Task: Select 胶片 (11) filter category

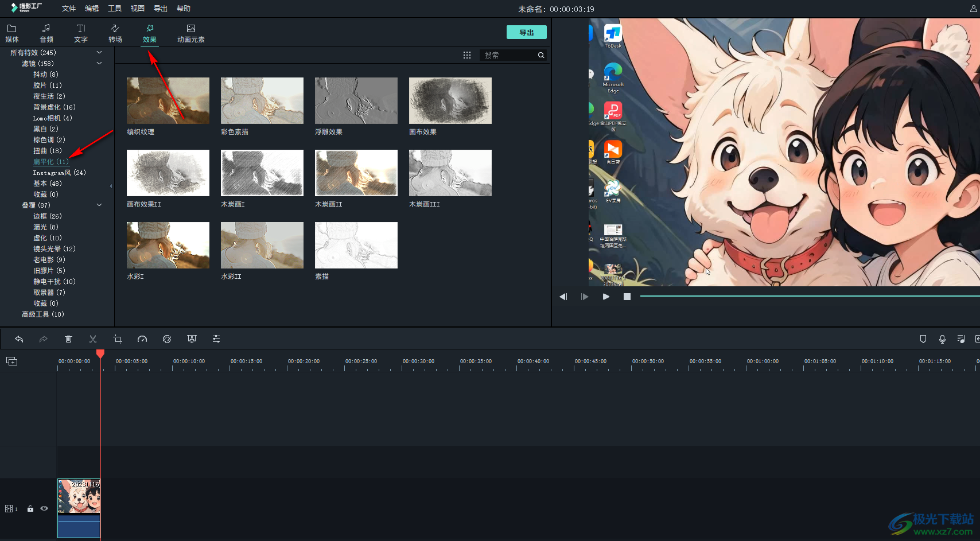Action: (47, 85)
